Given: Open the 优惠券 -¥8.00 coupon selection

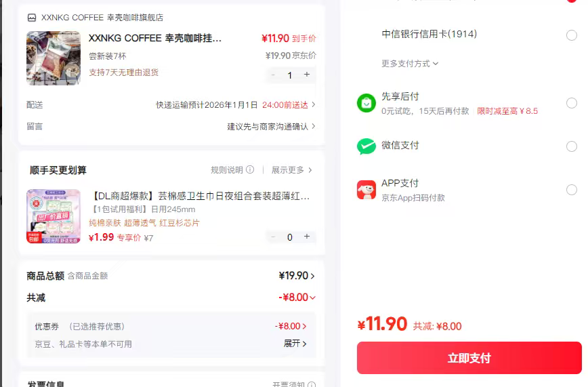Looking at the screenshot, I should point(291,326).
